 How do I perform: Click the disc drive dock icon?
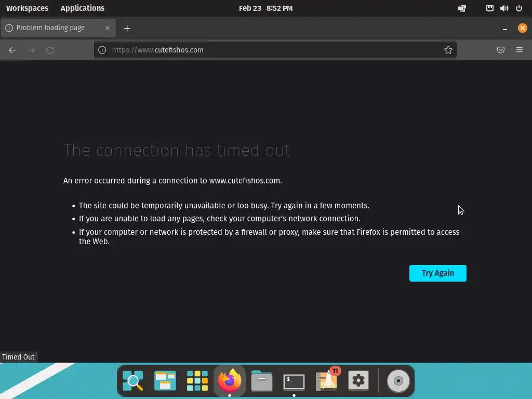point(398,381)
